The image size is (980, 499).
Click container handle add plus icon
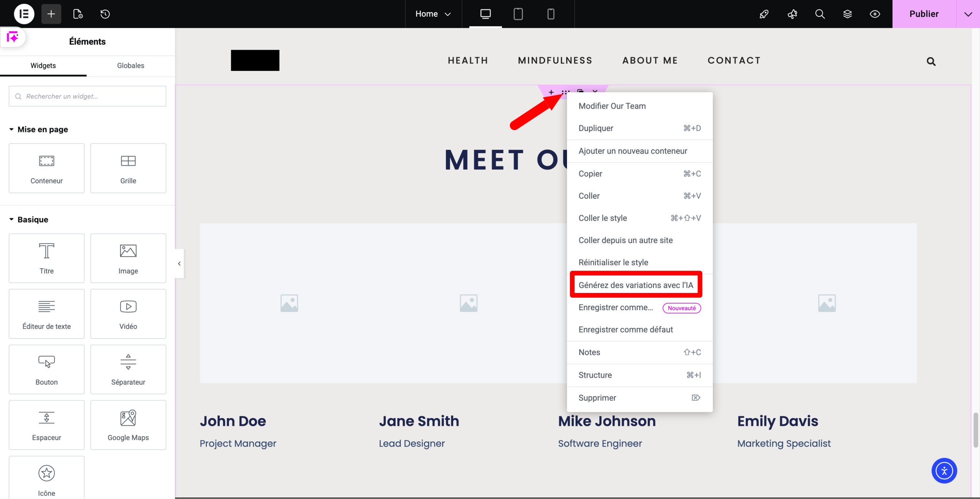[x=551, y=92]
